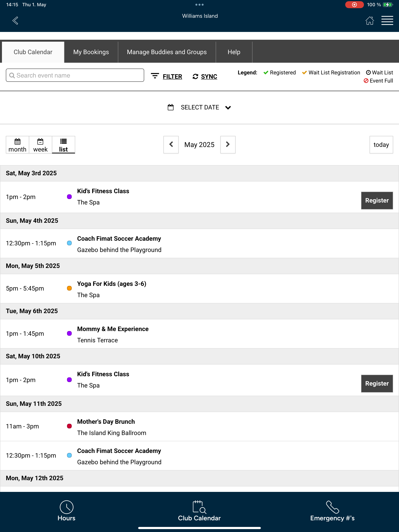Open the Help tab
The width and height of the screenshot is (399, 532).
click(234, 52)
